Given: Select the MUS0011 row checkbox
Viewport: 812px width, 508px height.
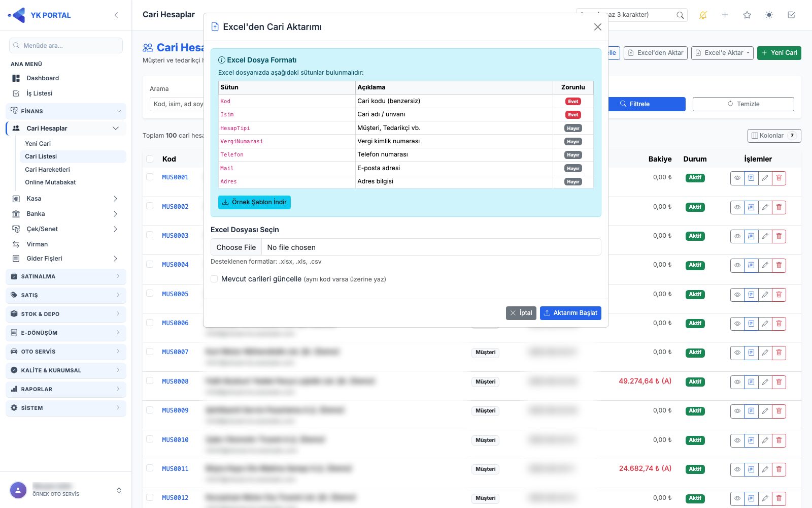Looking at the screenshot, I should 150,468.
